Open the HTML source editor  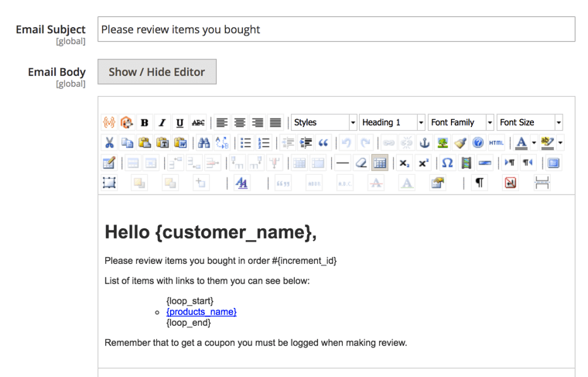[x=496, y=142]
